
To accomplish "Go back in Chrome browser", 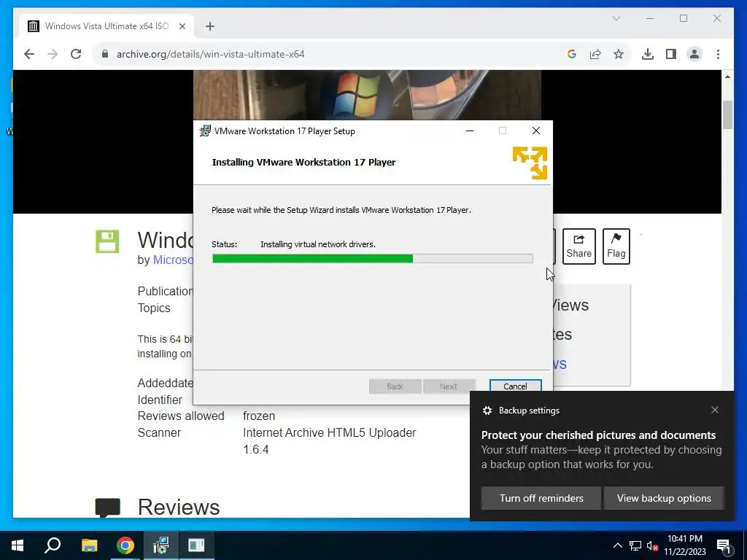I will 29,54.
